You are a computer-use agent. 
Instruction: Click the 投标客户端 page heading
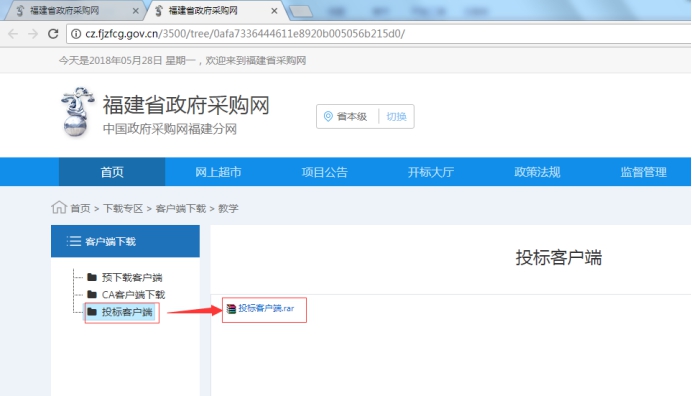click(x=559, y=258)
